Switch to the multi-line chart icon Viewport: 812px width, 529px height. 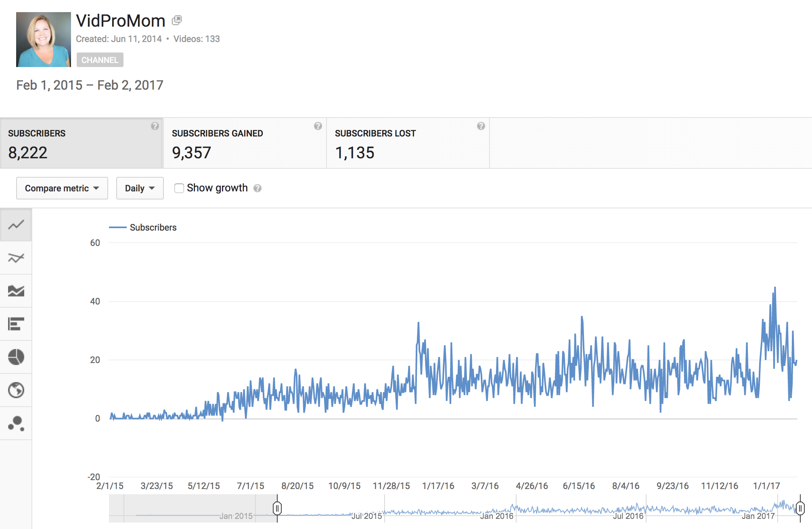(16, 258)
